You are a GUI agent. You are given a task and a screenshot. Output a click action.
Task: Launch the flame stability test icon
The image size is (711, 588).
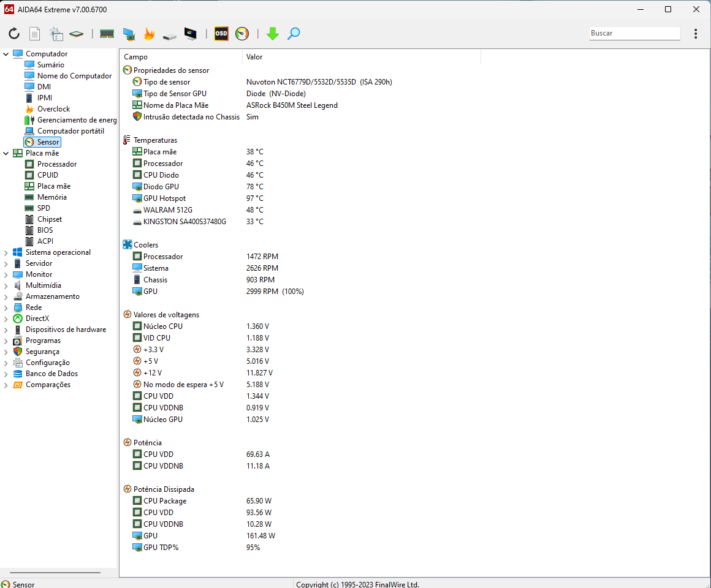point(149,34)
